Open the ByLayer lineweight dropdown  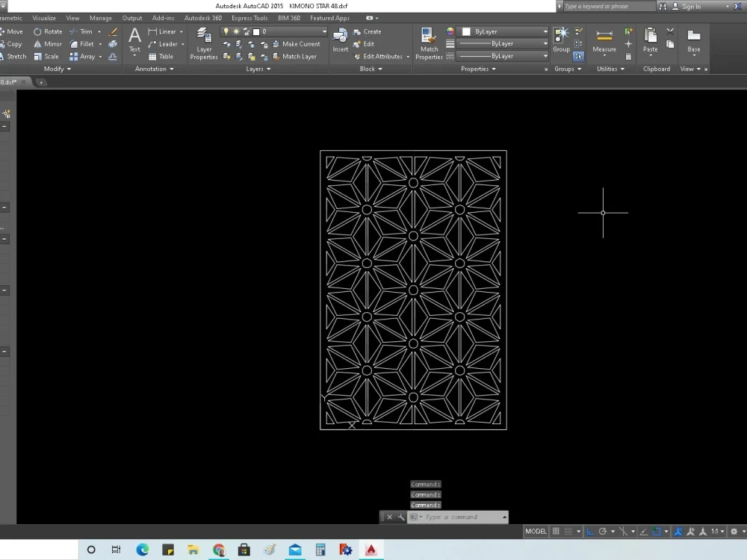pyautogui.click(x=503, y=44)
